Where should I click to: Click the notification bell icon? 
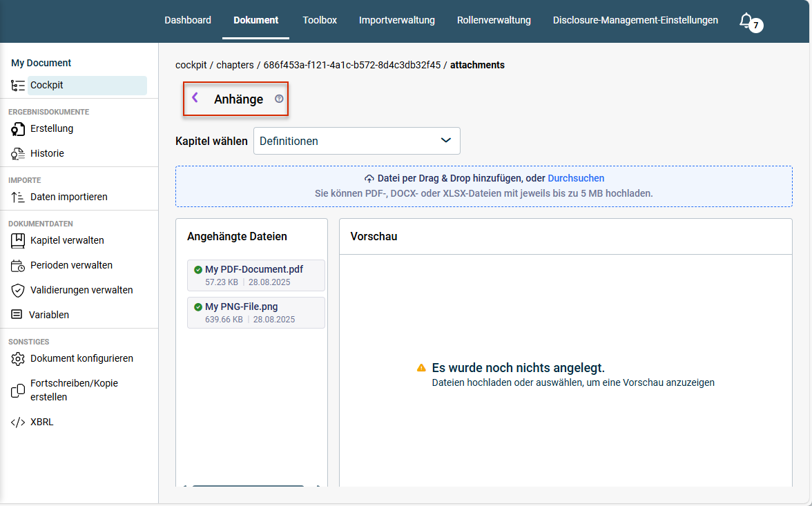(x=746, y=21)
